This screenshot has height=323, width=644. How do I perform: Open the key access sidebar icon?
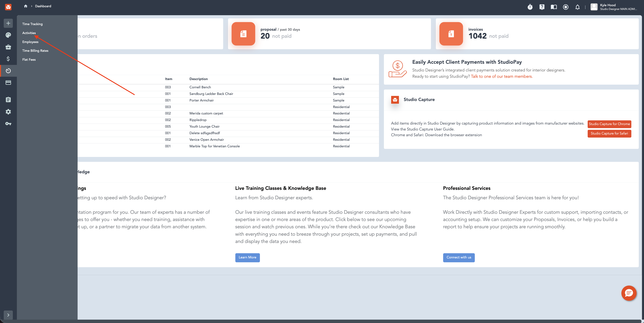(x=8, y=124)
